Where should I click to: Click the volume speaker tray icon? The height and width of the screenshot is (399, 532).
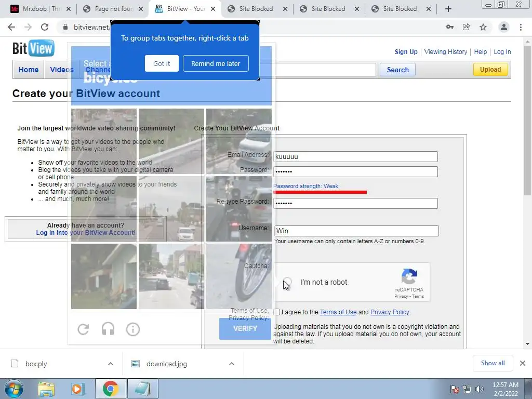tap(480, 389)
